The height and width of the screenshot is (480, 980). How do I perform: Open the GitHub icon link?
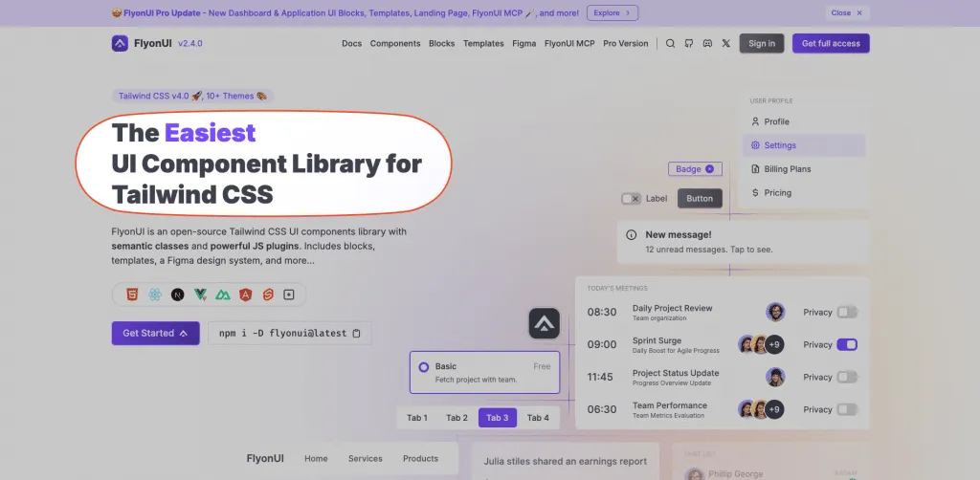(689, 44)
